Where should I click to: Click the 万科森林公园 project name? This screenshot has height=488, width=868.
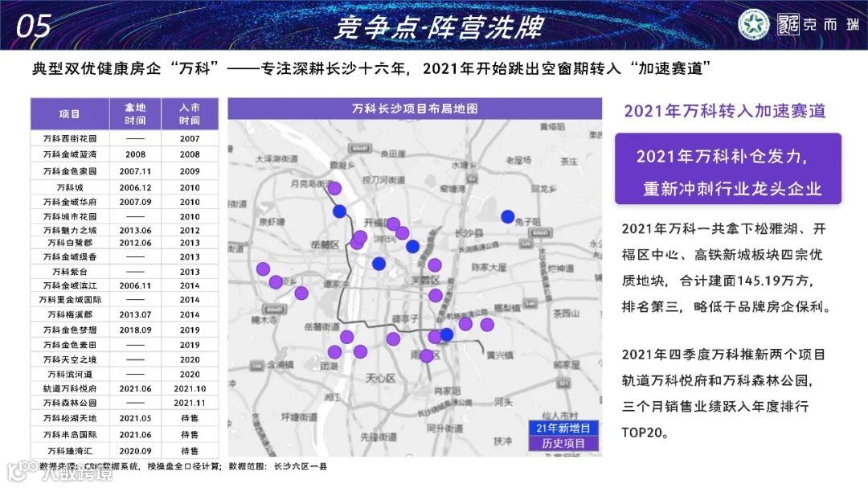(x=70, y=403)
